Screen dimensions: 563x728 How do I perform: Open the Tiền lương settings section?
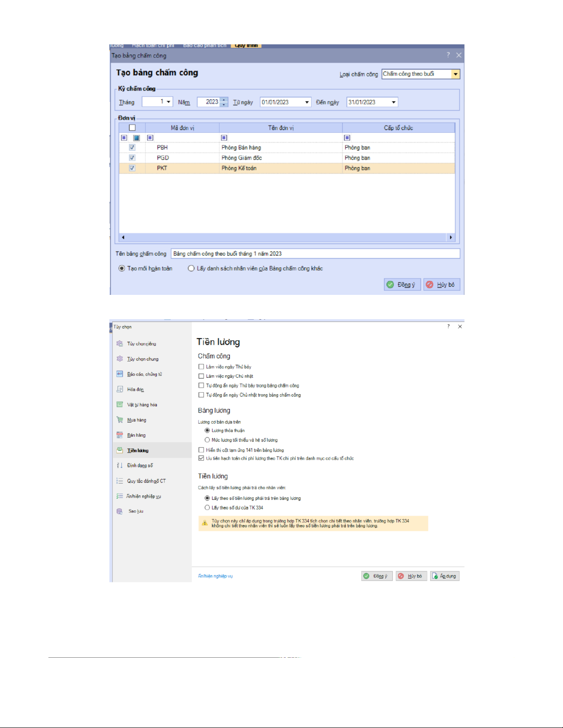pyautogui.click(x=138, y=451)
